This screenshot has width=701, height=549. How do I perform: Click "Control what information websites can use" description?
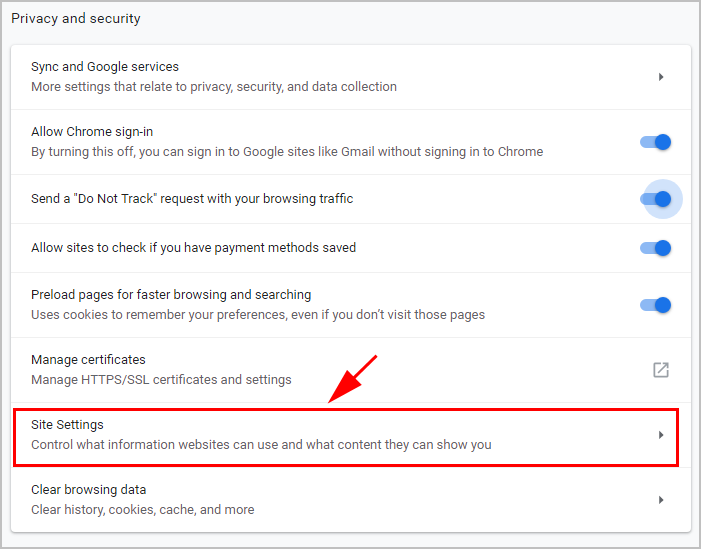click(x=261, y=445)
